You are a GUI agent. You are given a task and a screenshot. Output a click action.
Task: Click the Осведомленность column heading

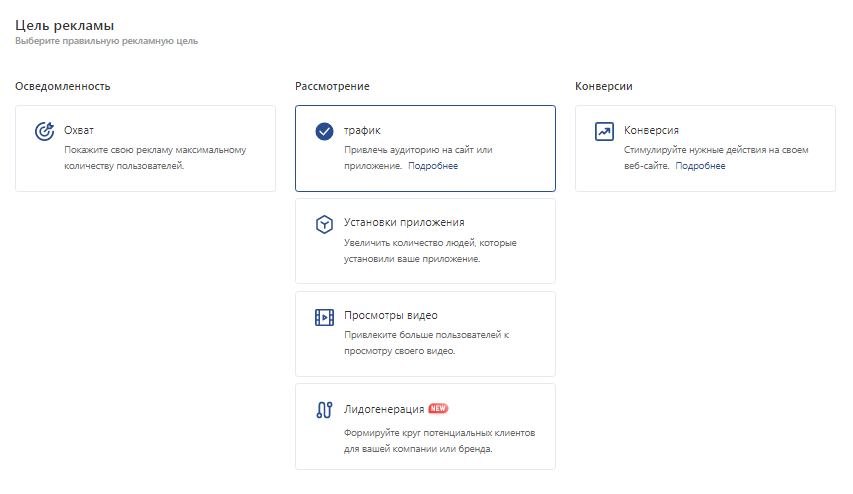point(63,86)
